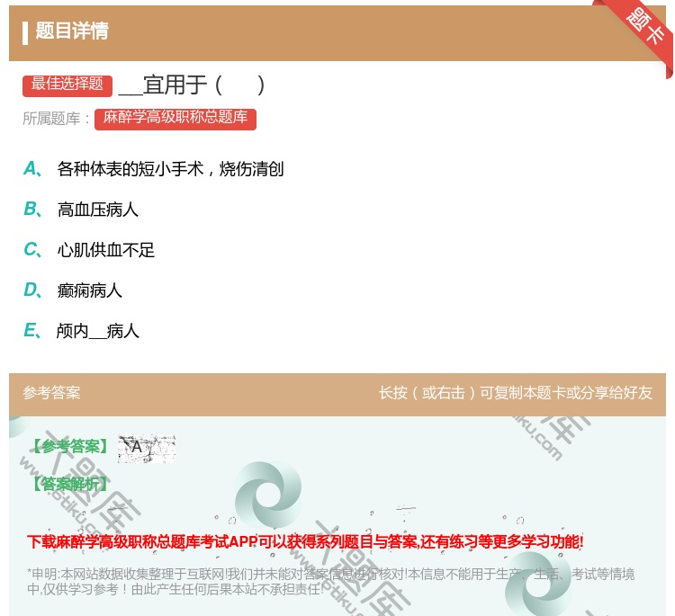Click the 长按（或右击）可复制本题卡 hint text
This screenshot has height=616, width=675.
click(516, 393)
